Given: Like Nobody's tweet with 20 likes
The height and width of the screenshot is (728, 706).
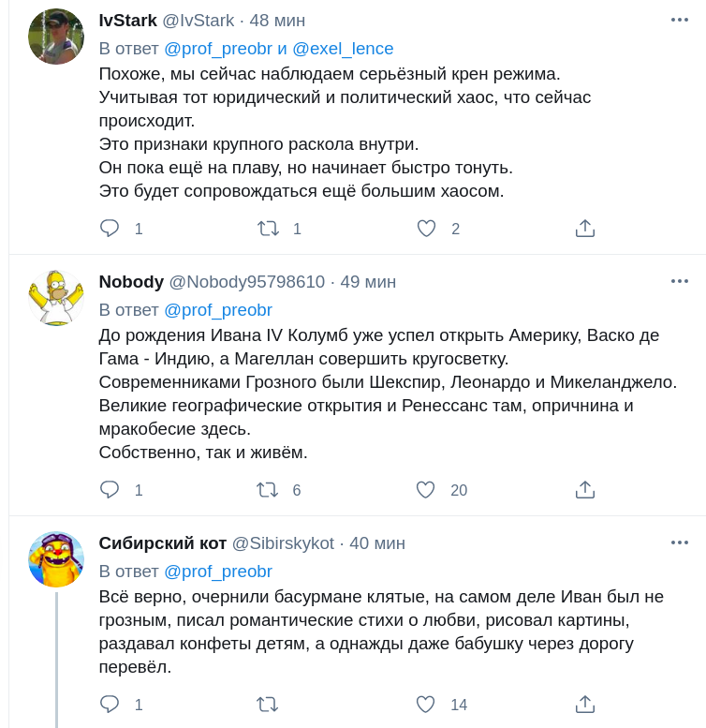Looking at the screenshot, I should click(426, 489).
